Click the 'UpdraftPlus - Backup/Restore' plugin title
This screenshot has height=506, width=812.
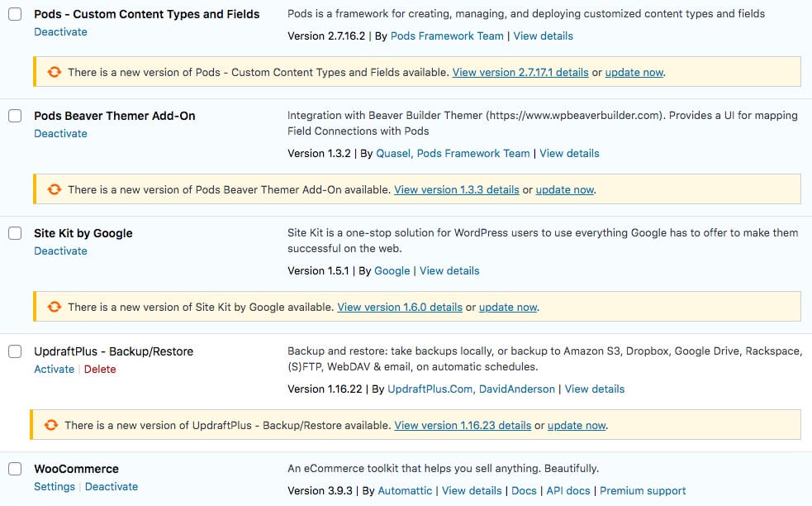click(113, 351)
